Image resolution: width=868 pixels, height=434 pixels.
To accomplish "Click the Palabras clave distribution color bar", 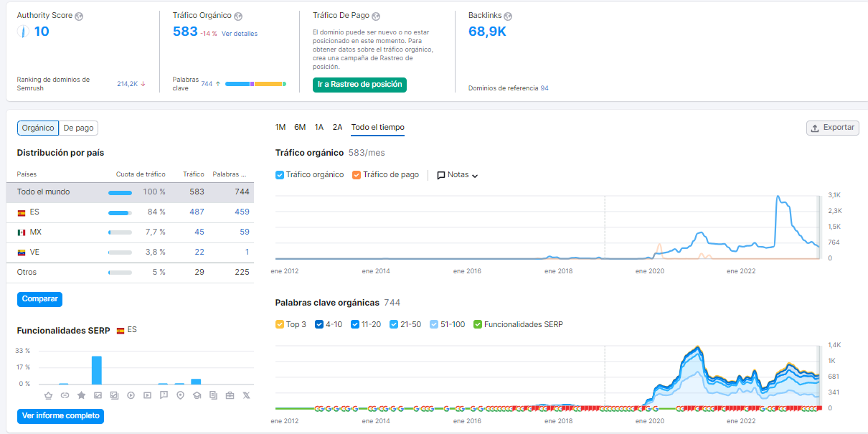I will [256, 84].
